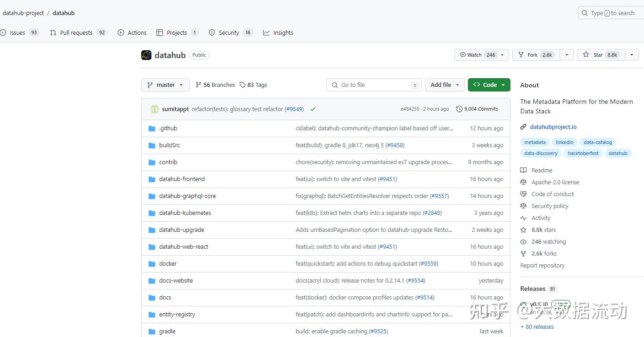
Task: Click the folder icon beside entity-registry
Action: coord(152,315)
